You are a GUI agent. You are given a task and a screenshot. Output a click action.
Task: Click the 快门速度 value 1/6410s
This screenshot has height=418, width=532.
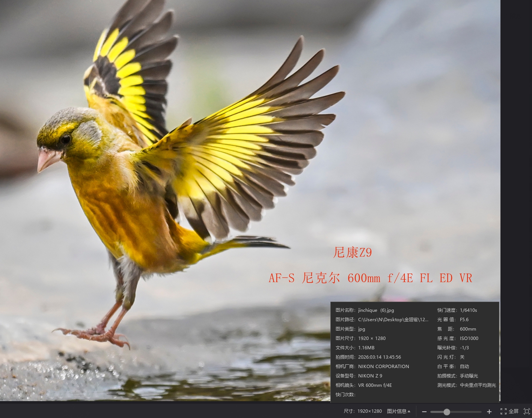click(x=468, y=310)
